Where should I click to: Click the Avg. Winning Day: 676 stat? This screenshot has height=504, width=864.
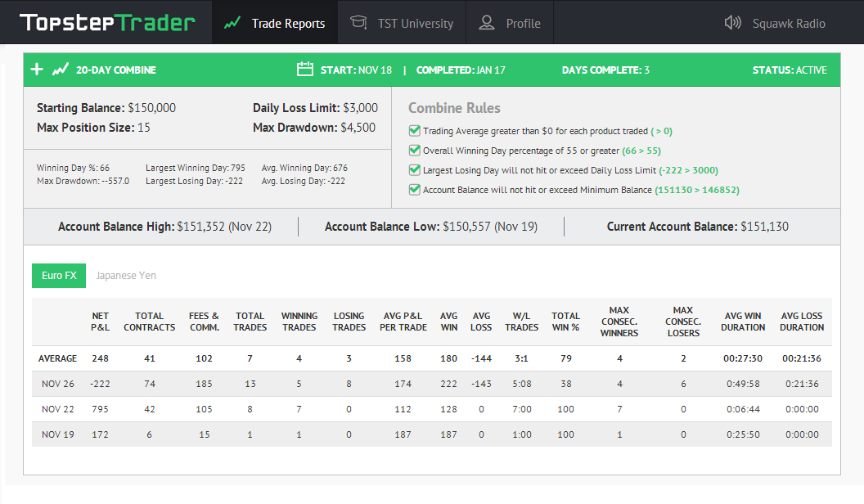(304, 168)
